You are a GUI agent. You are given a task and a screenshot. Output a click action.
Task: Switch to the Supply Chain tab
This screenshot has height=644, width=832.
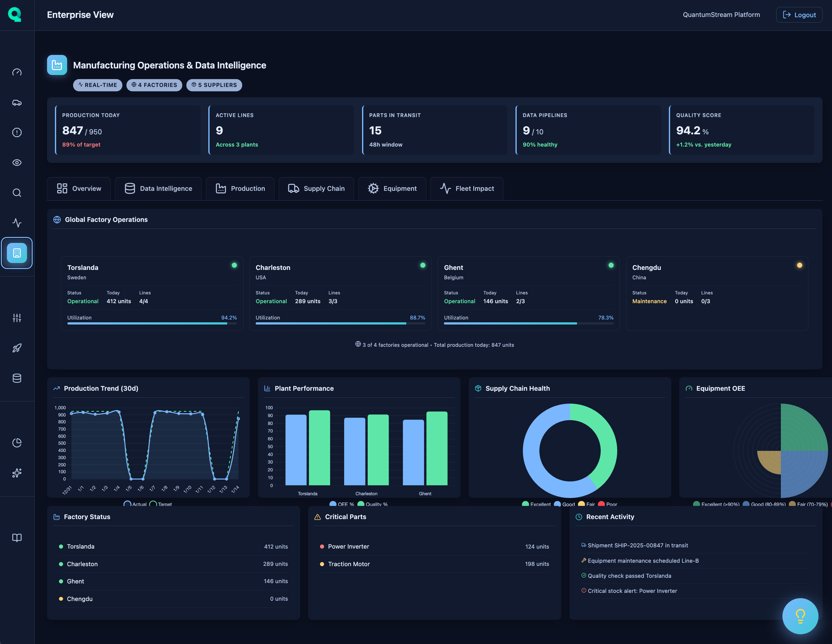coord(316,188)
